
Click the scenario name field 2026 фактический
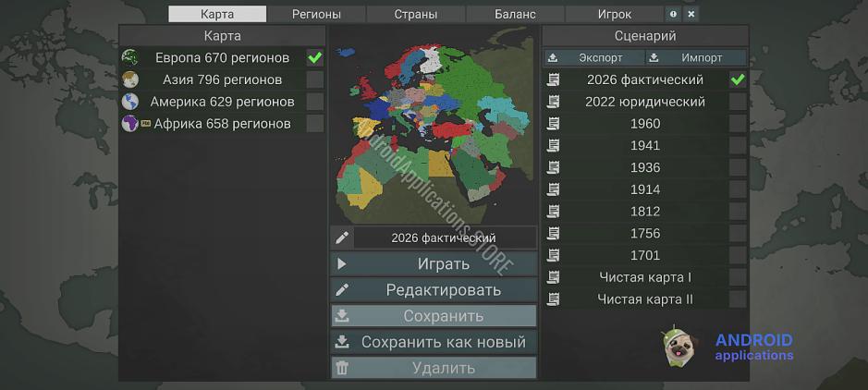click(445, 238)
